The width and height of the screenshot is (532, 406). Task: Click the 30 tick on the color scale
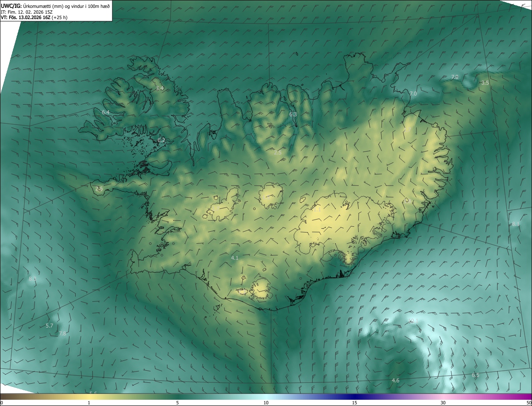point(443,403)
